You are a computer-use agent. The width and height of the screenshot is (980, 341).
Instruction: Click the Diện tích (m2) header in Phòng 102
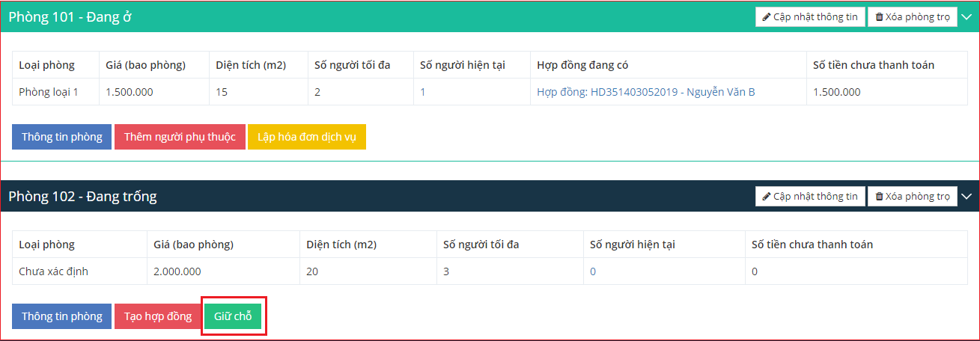[x=341, y=245]
